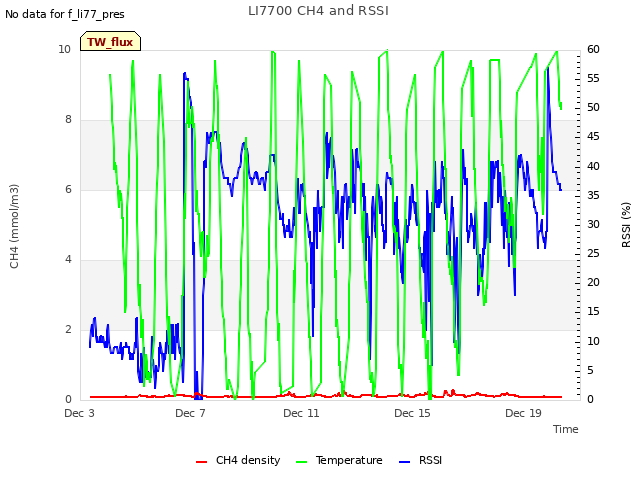Image resolution: width=640 pixels, height=480 pixels.
Task: Click x-axis label 'Dec 19'
Action: click(x=523, y=413)
